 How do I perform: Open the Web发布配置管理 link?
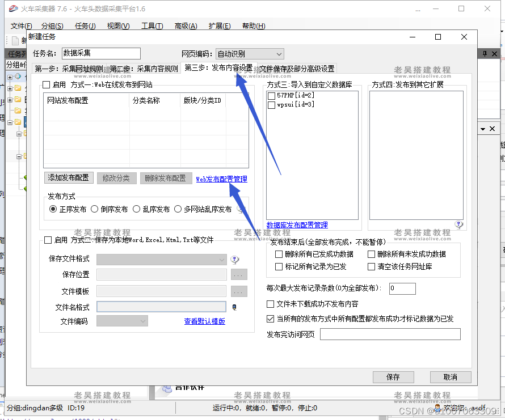tap(221, 179)
